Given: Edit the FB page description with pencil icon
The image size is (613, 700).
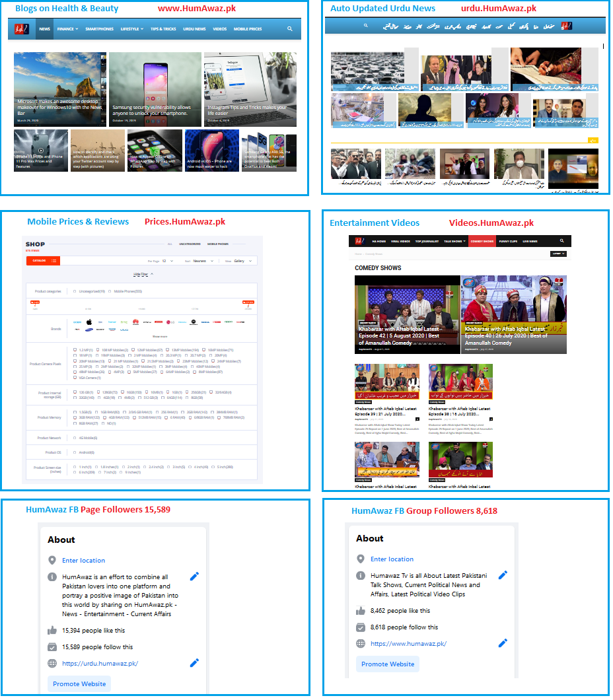Looking at the screenshot, I should [x=194, y=577].
